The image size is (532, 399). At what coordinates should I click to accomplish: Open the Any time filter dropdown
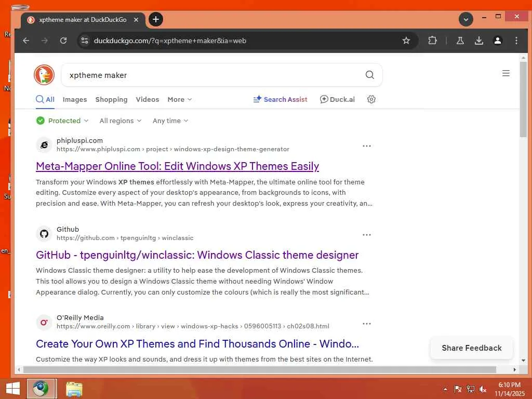(170, 121)
